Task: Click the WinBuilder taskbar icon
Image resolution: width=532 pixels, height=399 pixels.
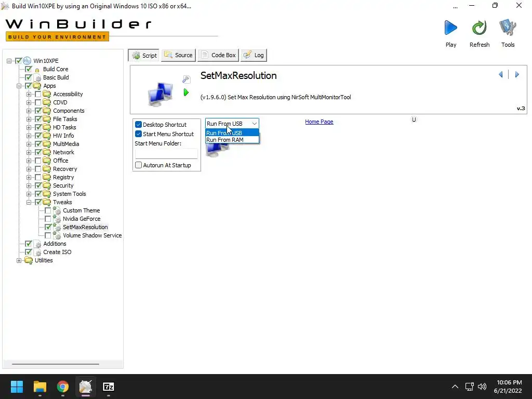Action: point(86,387)
